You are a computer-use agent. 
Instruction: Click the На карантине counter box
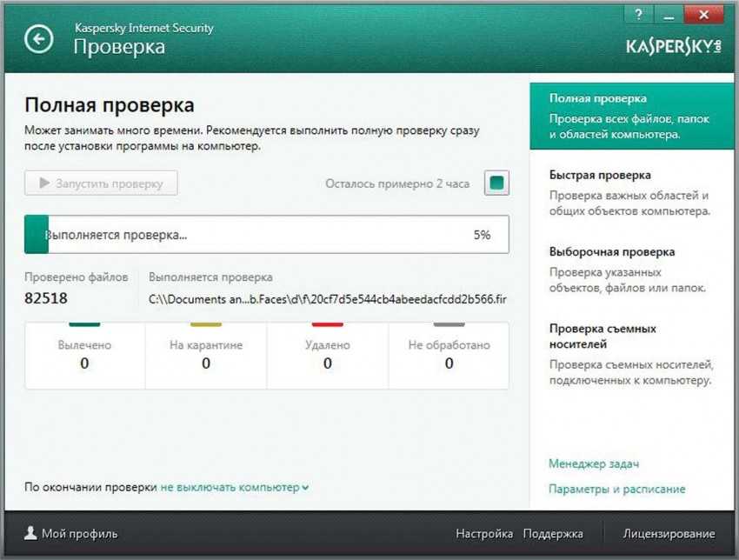[206, 356]
